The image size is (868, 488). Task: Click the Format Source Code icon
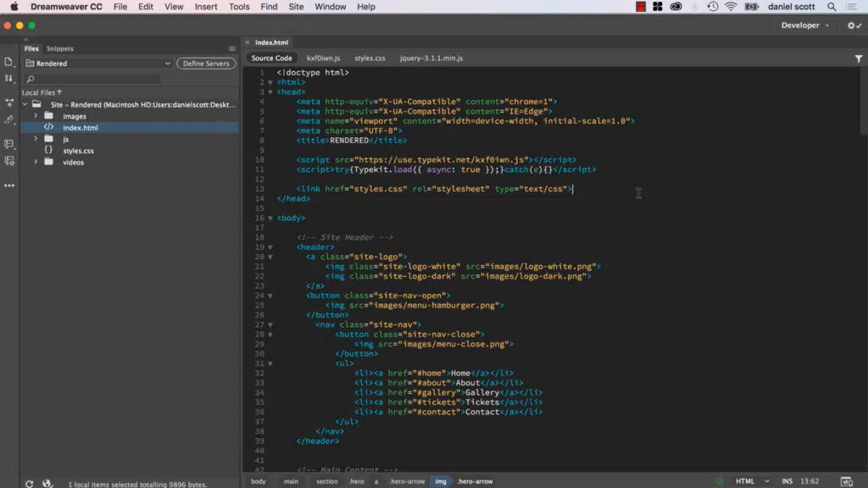tap(8, 119)
